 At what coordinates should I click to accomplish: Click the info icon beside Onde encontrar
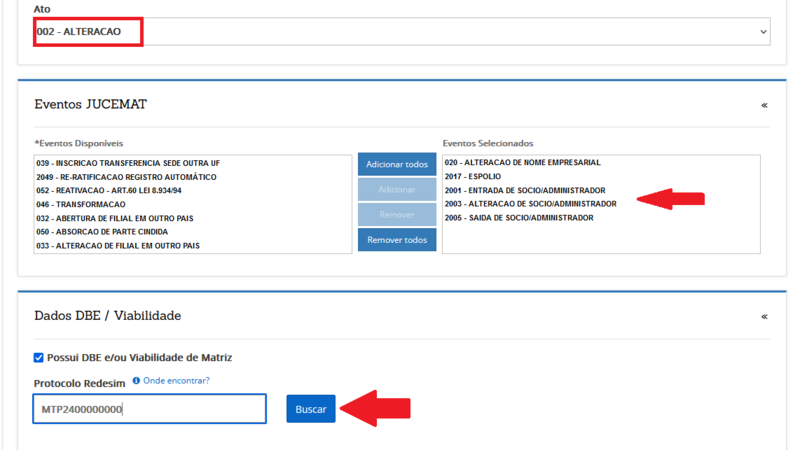tap(136, 381)
